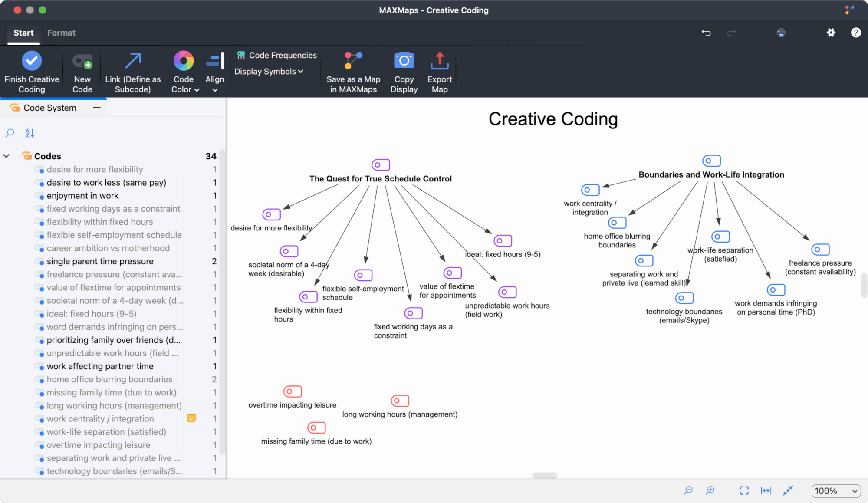Select 'missing family time (due to work)' symbol
The width and height of the screenshot is (868, 503).
[x=316, y=427]
